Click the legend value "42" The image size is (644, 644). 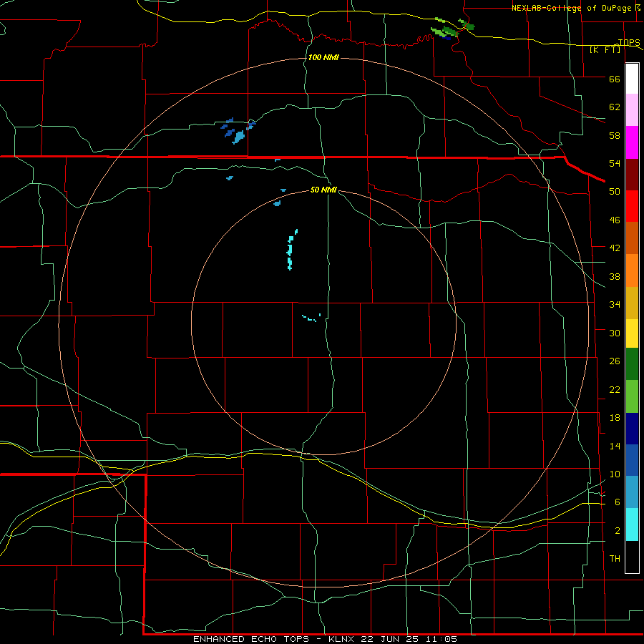coord(615,248)
